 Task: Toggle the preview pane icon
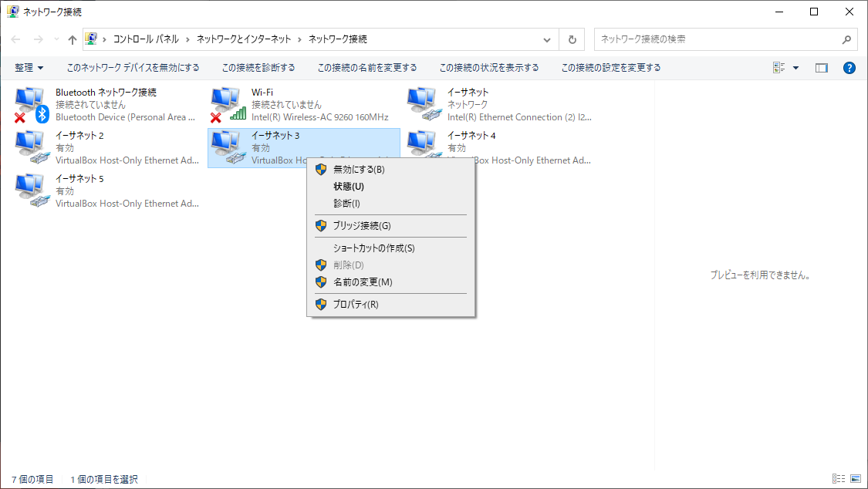822,67
